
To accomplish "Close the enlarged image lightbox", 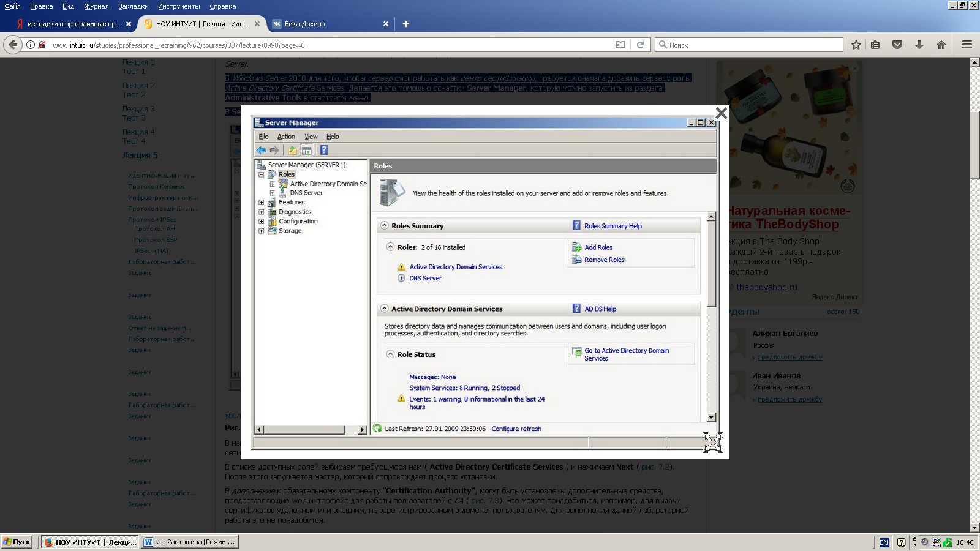I will (721, 113).
